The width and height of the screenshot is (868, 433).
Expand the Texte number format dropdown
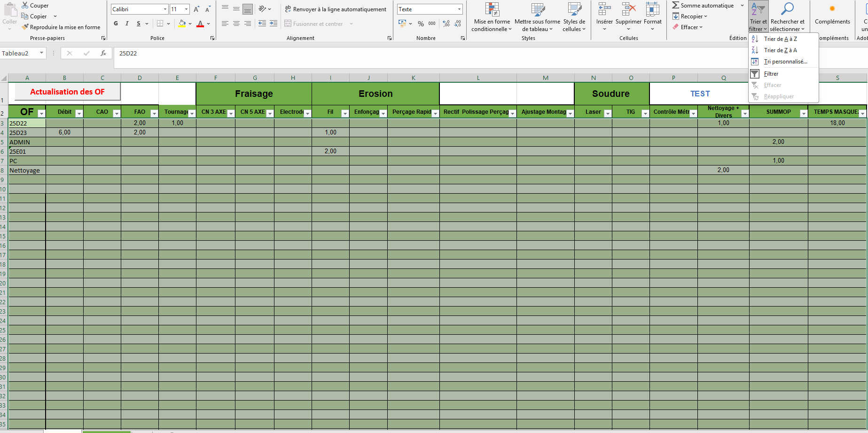tap(459, 9)
